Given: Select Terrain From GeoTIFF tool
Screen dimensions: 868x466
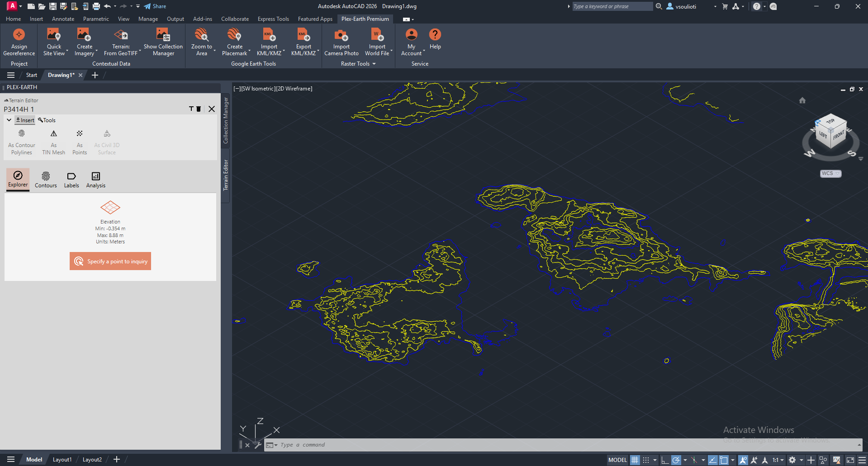Looking at the screenshot, I should 121,42.
